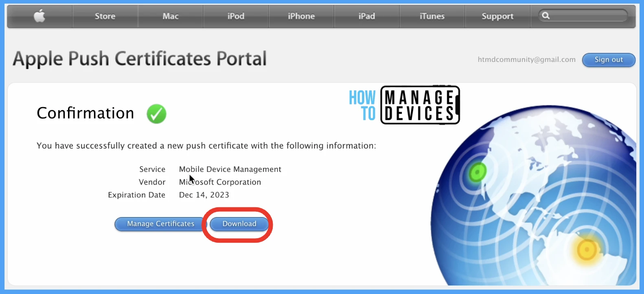The image size is (644, 294).
Task: Download the push certificate
Action: tap(239, 224)
